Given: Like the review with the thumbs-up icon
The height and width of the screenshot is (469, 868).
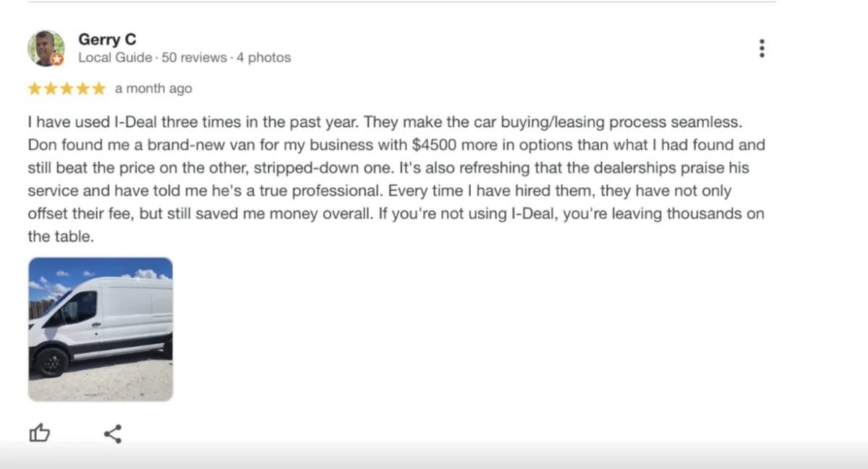Looking at the screenshot, I should coord(40,434).
